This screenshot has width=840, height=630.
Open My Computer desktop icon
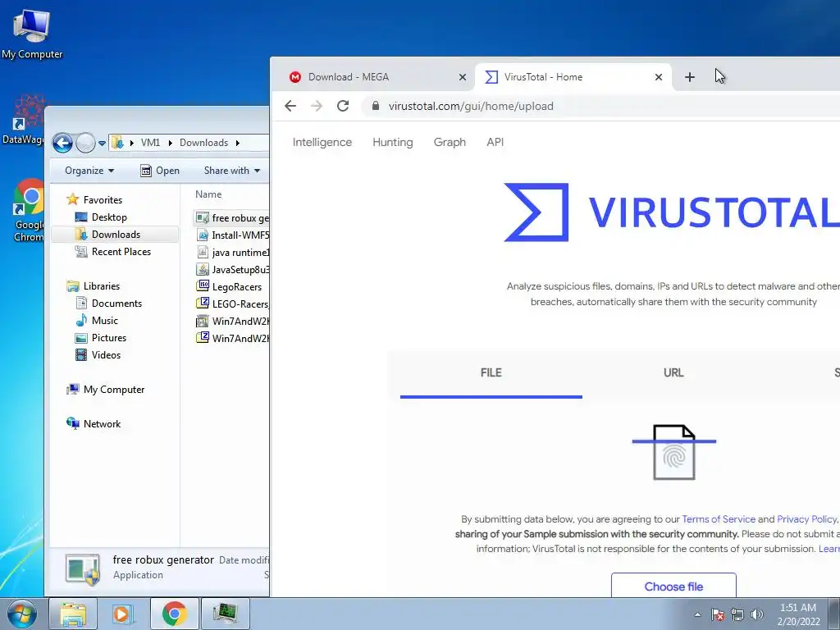(32, 34)
